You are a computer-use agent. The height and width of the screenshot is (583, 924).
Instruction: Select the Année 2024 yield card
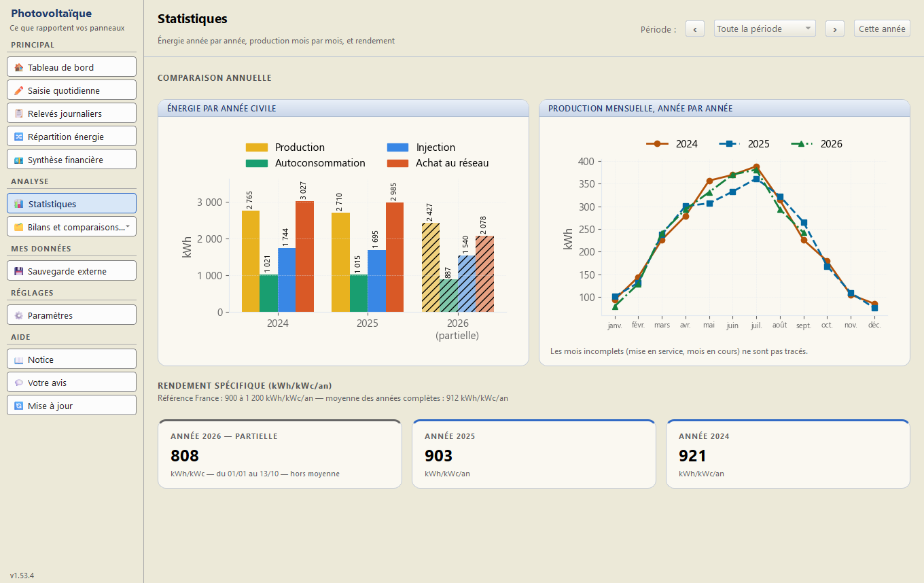pyautogui.click(x=788, y=454)
